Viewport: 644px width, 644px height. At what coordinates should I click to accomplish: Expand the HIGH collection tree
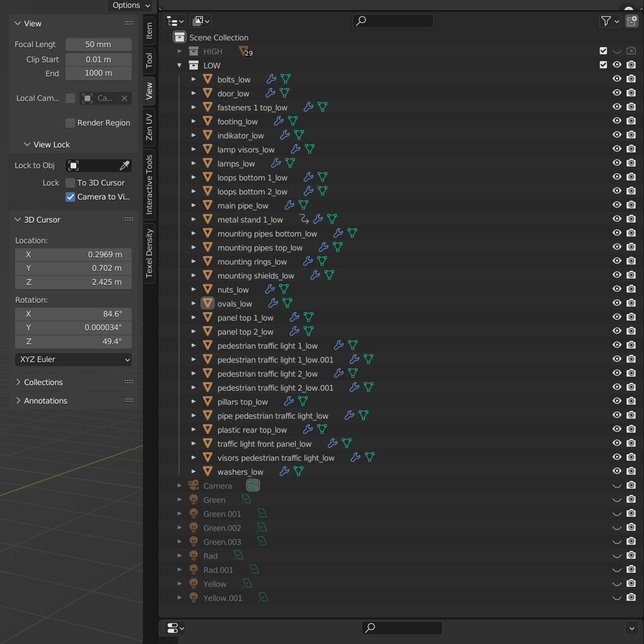179,51
